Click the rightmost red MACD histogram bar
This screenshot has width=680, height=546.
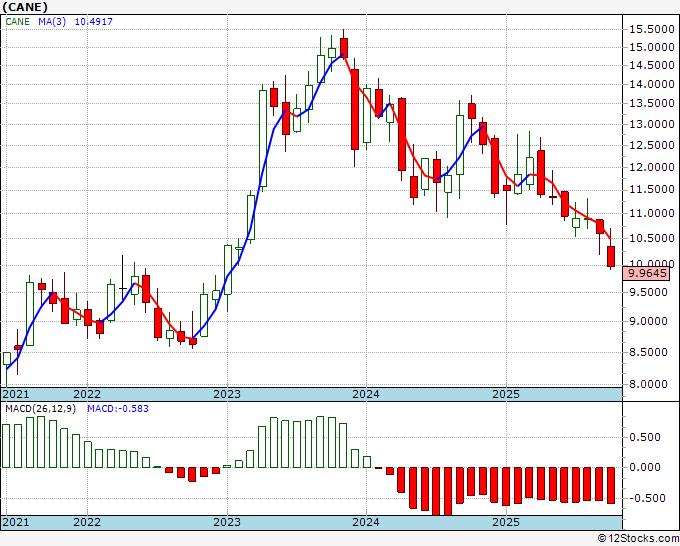point(611,486)
